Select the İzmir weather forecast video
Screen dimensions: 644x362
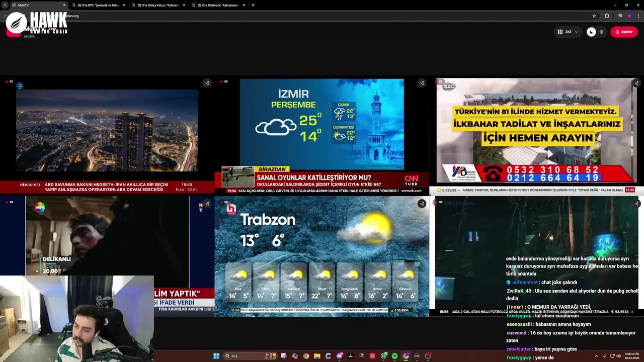(321, 123)
